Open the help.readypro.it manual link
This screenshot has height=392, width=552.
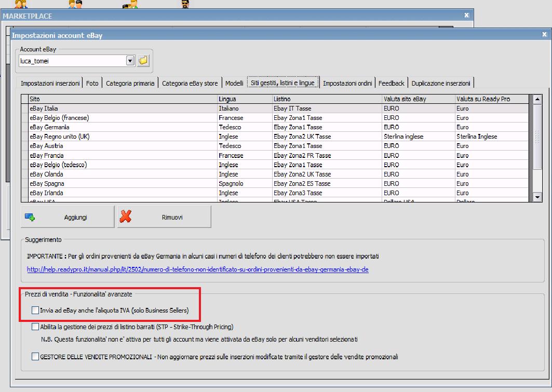click(198, 270)
